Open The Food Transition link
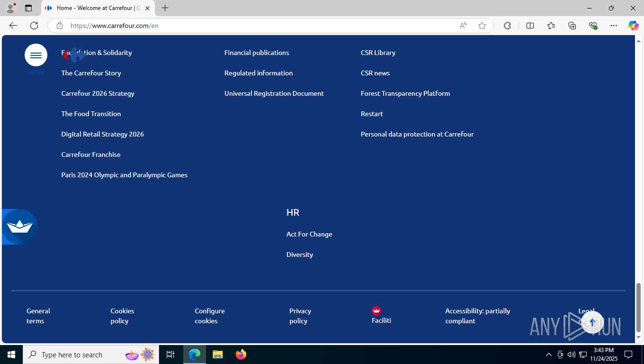The image size is (644, 364). pyautogui.click(x=91, y=114)
